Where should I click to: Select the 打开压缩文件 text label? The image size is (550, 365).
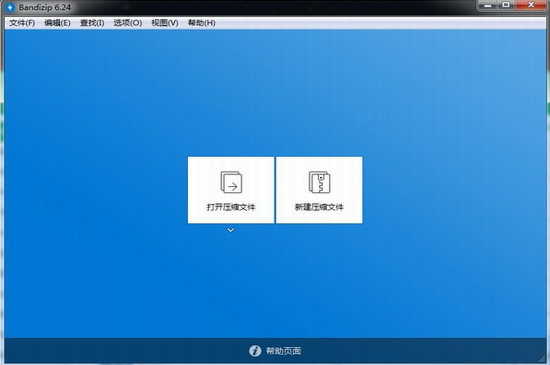click(x=231, y=207)
